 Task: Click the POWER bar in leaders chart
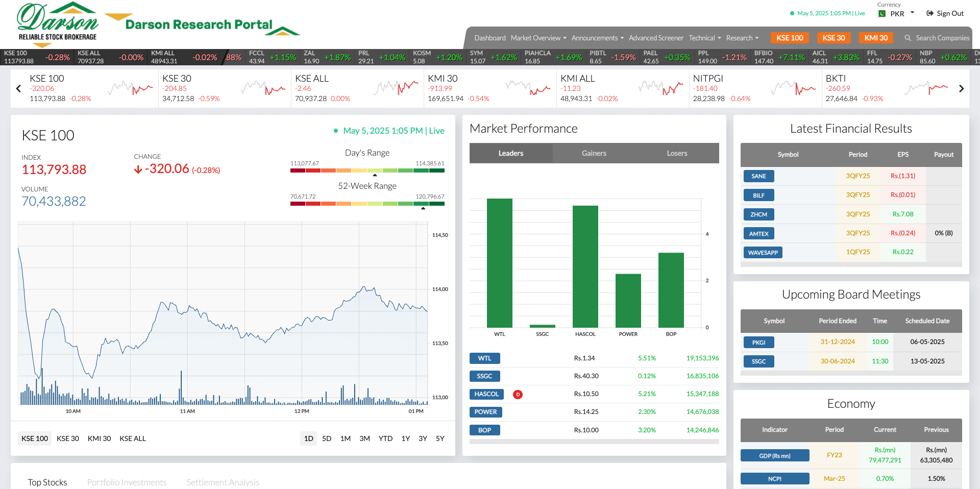point(628,301)
